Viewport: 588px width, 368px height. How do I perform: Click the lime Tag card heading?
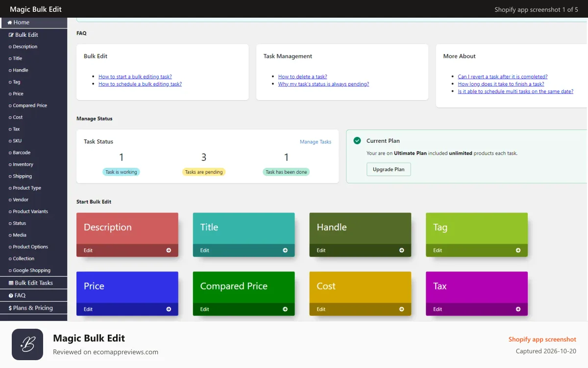click(440, 227)
